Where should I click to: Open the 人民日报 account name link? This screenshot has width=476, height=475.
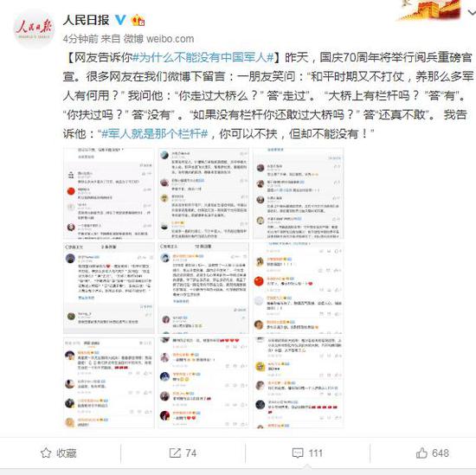(87, 20)
